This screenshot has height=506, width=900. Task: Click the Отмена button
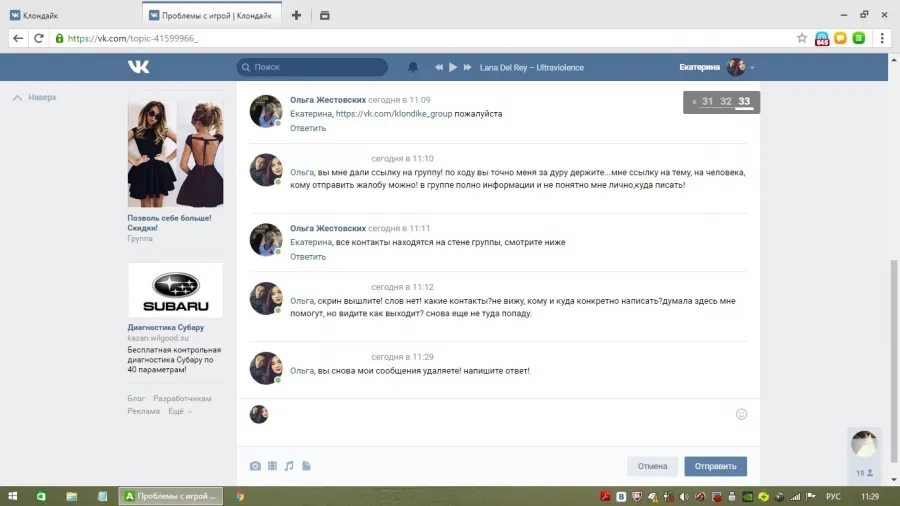tap(652, 466)
